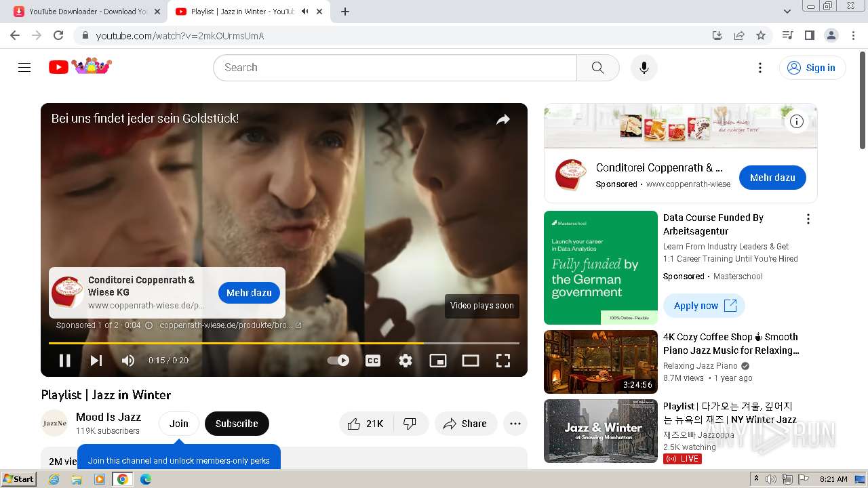The width and height of the screenshot is (868, 488).
Task: Pause the video ad
Action: [65, 361]
